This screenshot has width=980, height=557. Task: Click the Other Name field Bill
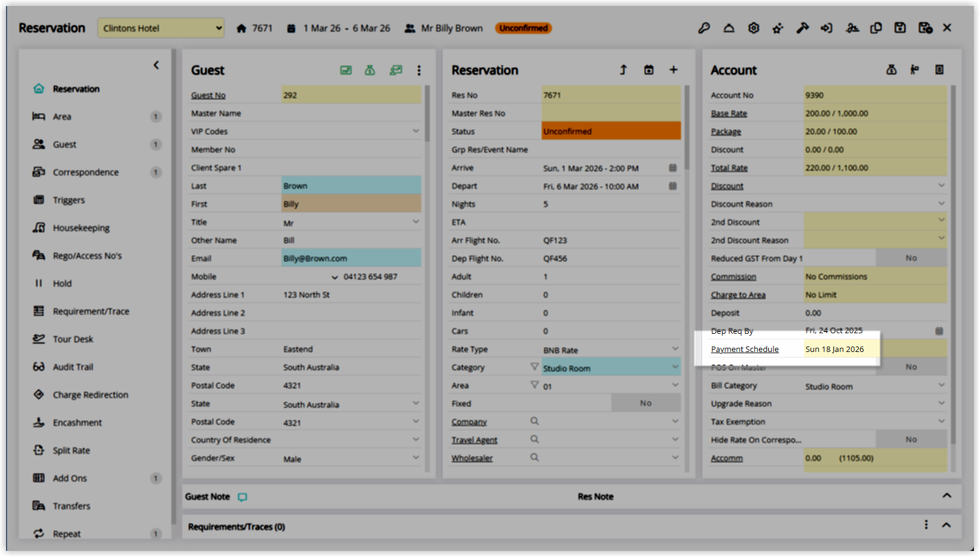tap(351, 240)
